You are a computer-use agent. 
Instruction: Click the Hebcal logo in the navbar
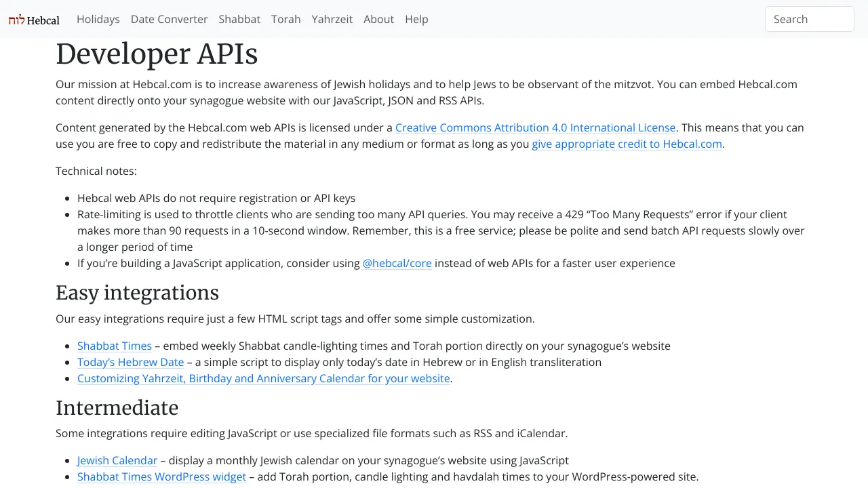34,20
